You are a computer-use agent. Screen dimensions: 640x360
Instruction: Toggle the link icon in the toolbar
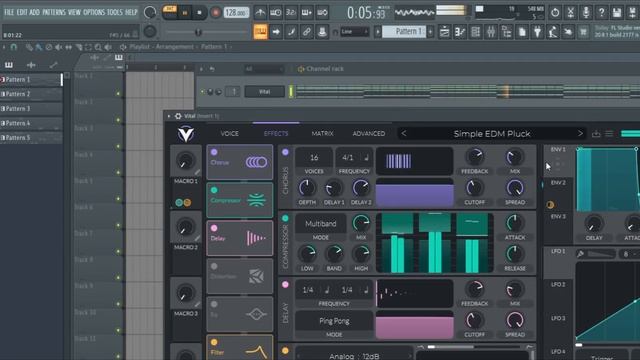307,32
